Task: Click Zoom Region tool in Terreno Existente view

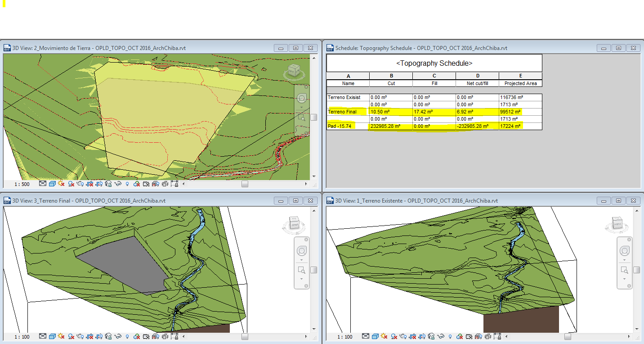Action: coord(624,269)
